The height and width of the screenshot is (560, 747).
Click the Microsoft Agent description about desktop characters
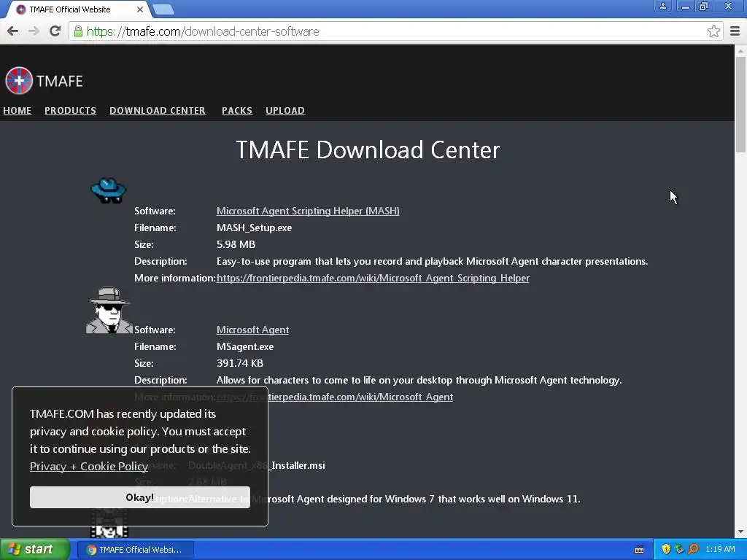[419, 381]
